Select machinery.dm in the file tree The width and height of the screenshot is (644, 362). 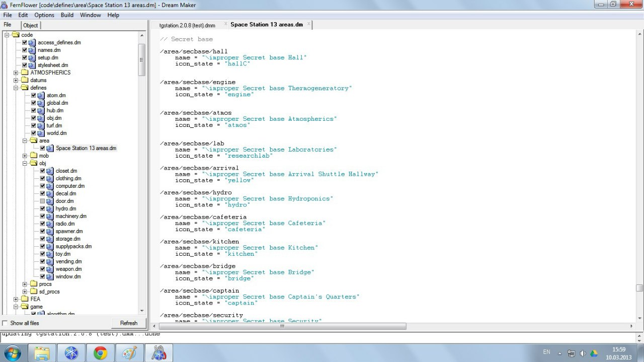71,216
